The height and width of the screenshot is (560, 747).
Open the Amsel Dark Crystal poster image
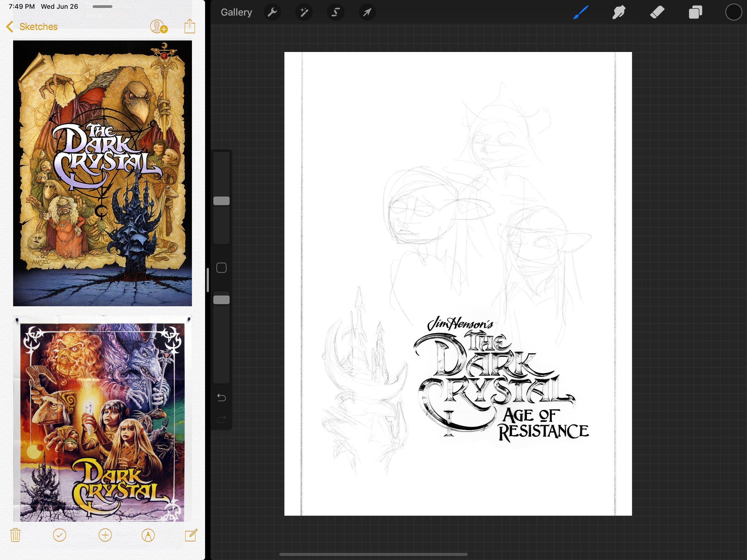coord(102,173)
